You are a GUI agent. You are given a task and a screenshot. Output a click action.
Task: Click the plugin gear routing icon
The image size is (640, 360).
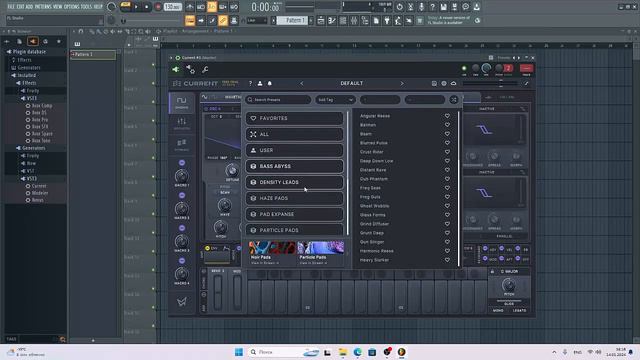click(x=191, y=70)
